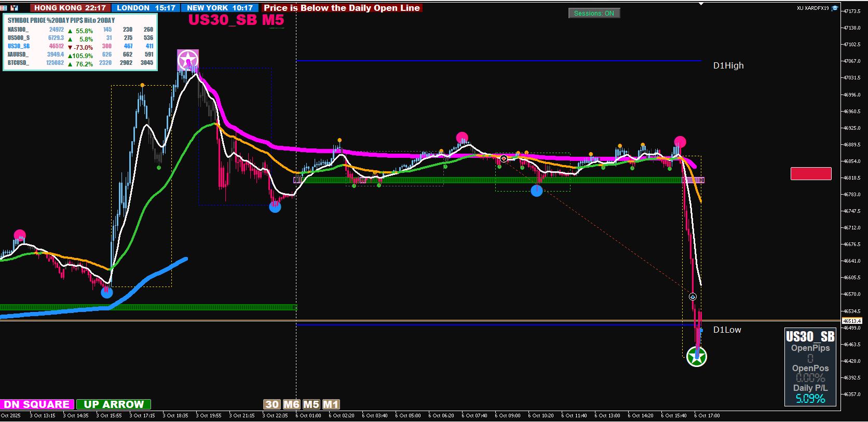The image size is (868, 422).
Task: Select the NAS100_ symbol row
Action: click(80, 30)
